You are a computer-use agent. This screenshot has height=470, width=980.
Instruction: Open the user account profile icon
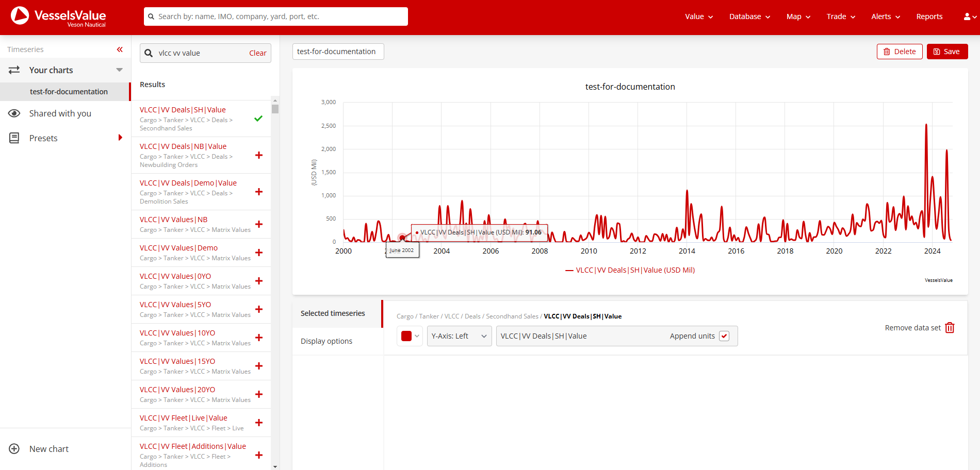coord(969,16)
